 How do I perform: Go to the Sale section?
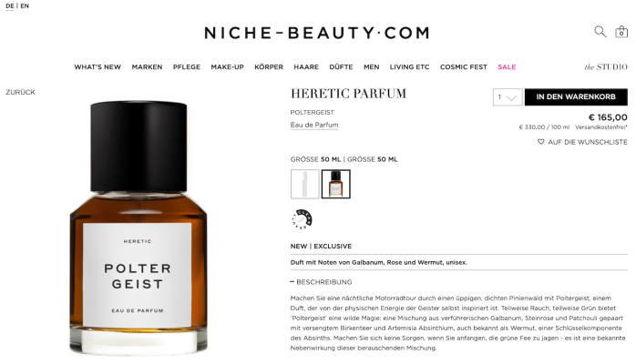507,66
